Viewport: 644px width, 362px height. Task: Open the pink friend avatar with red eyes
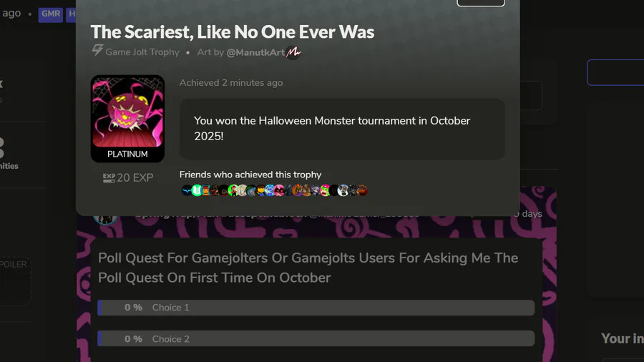click(279, 190)
